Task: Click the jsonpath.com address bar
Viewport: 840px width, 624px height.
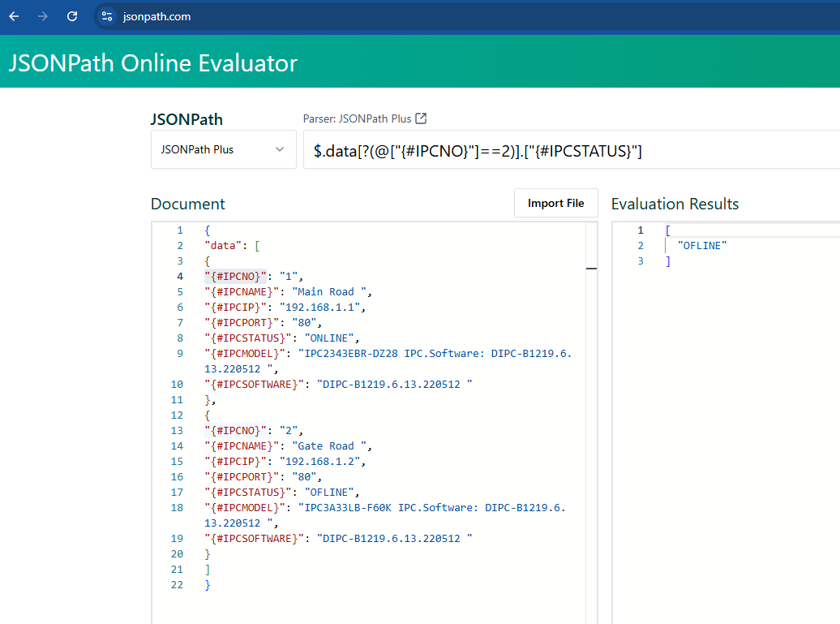Action: point(156,16)
